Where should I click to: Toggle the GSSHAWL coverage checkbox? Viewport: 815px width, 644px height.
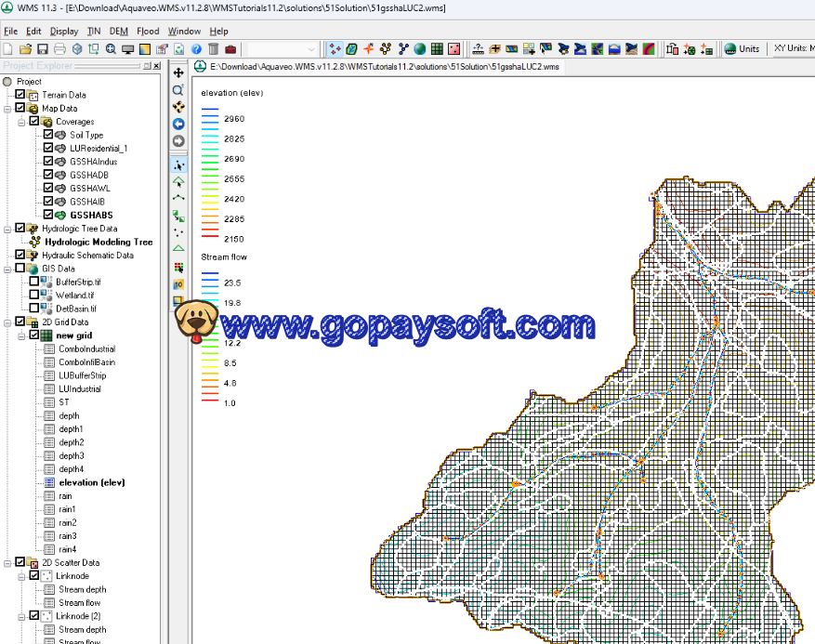pyautogui.click(x=48, y=188)
